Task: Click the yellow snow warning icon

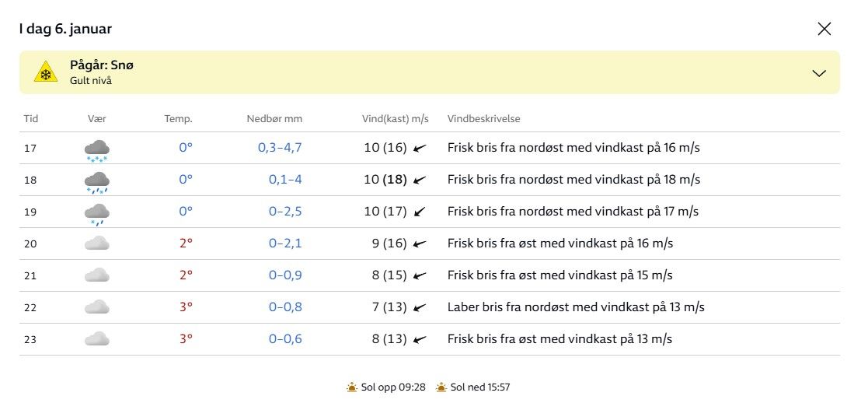Action: point(45,72)
